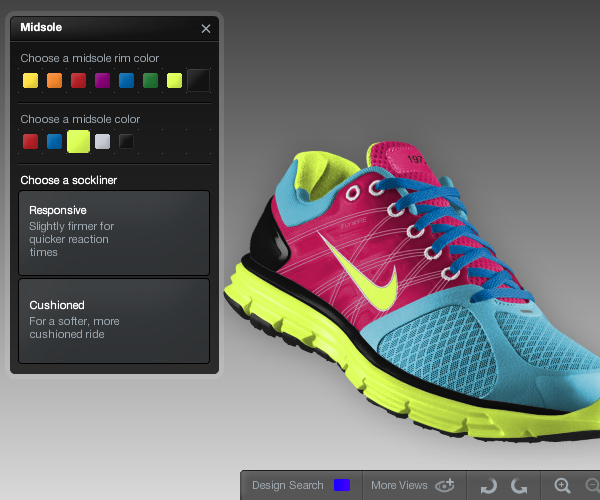Click the More Views eye icon
The image size is (600, 500).
click(445, 485)
